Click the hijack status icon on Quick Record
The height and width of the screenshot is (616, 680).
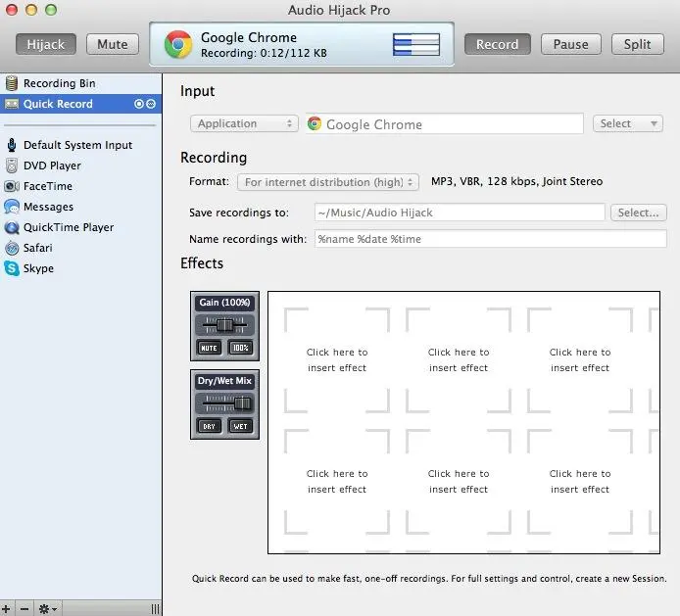(151, 104)
